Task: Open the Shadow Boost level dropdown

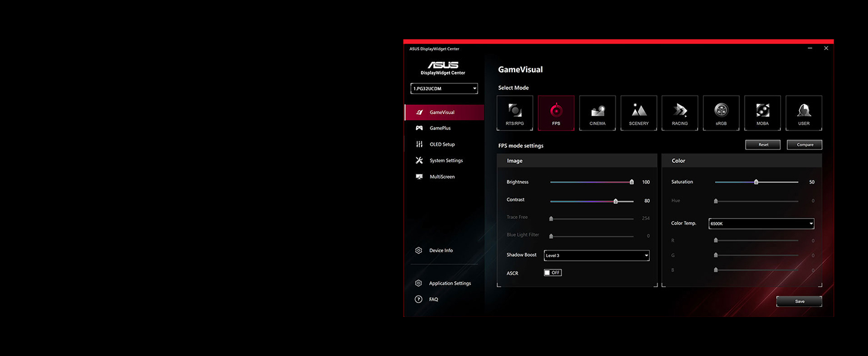Action: pos(596,256)
